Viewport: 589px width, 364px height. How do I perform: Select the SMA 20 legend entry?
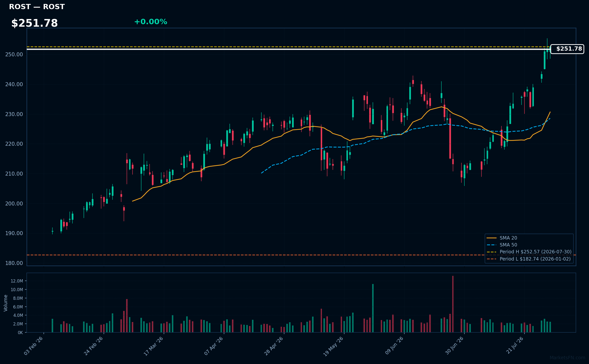coord(502,238)
